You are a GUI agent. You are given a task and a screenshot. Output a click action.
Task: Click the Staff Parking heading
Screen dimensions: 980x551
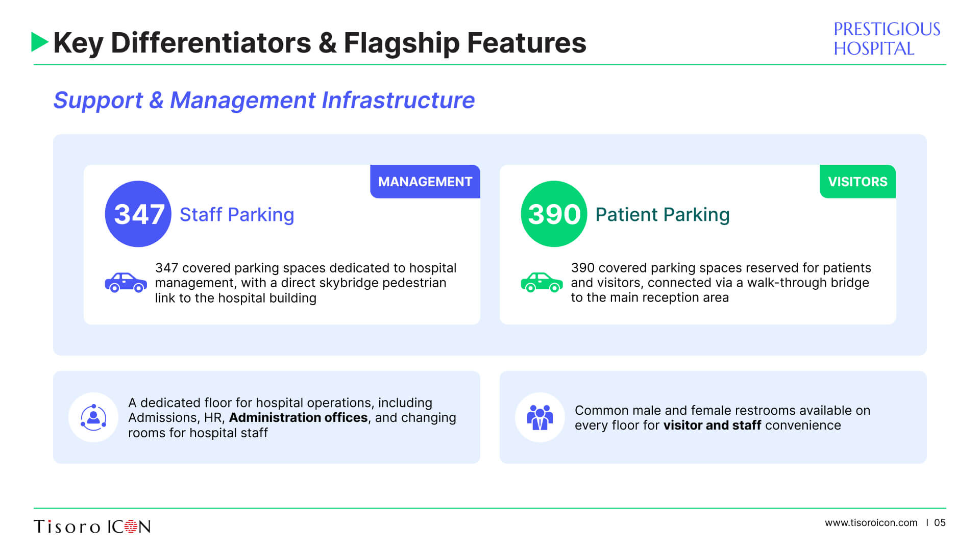[237, 215]
